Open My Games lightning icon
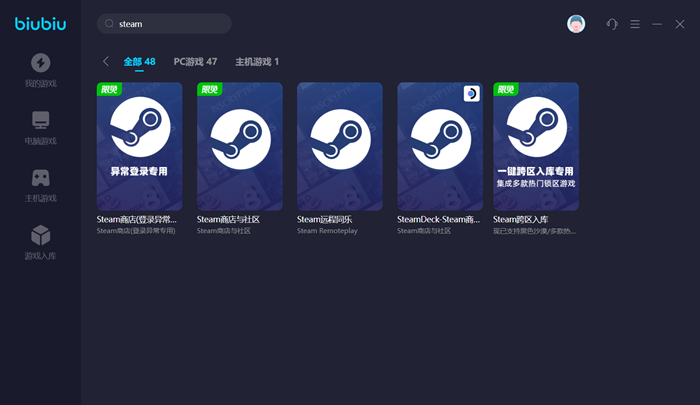 tap(40, 62)
